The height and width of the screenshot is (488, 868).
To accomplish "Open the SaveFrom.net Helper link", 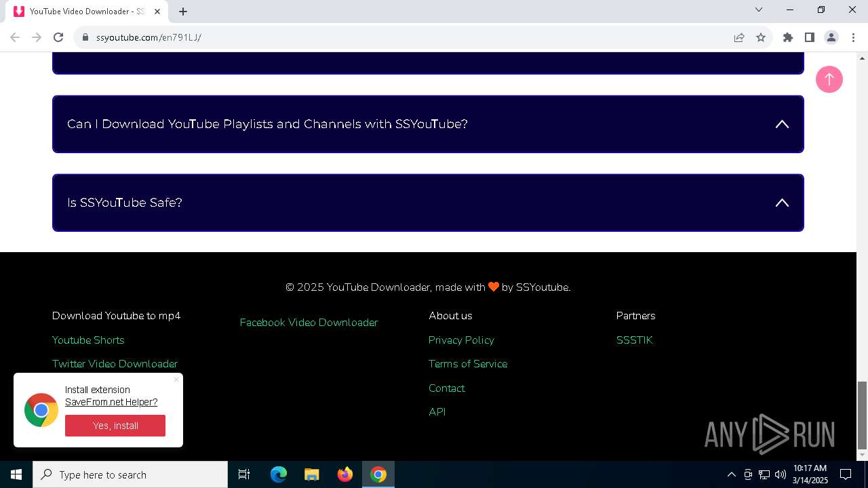I will [x=111, y=402].
